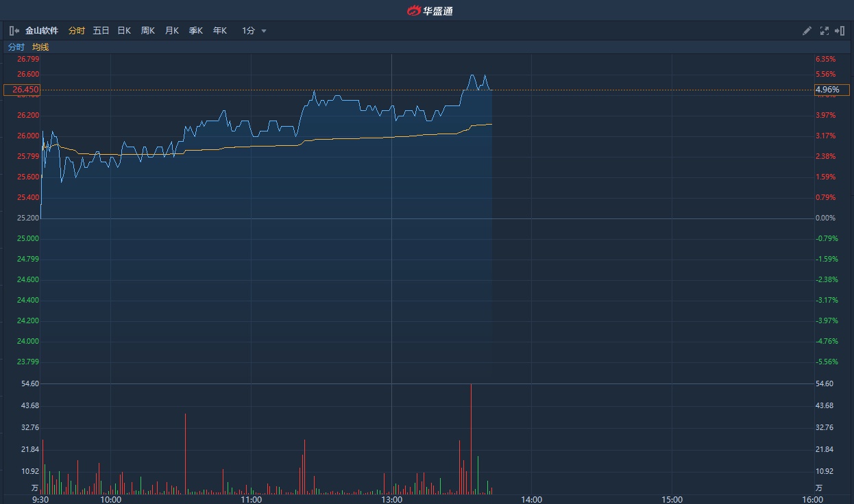
Task: Toggle the blue 分时 price line legend
Action: click(x=16, y=47)
